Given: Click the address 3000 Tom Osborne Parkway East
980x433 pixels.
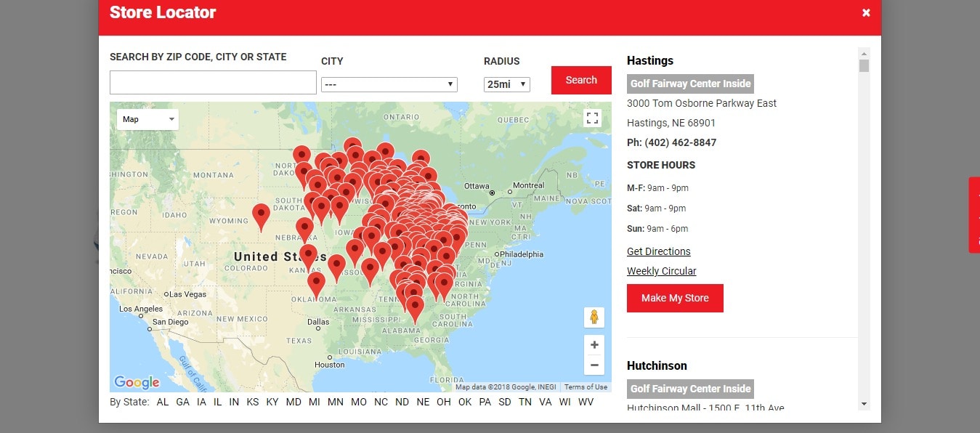Looking at the screenshot, I should point(702,103).
